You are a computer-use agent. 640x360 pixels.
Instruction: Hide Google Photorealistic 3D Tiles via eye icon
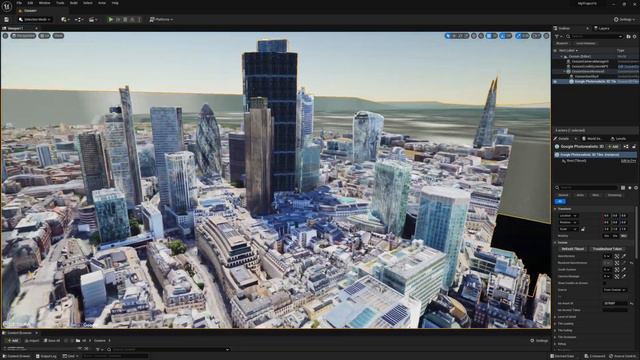click(x=555, y=81)
